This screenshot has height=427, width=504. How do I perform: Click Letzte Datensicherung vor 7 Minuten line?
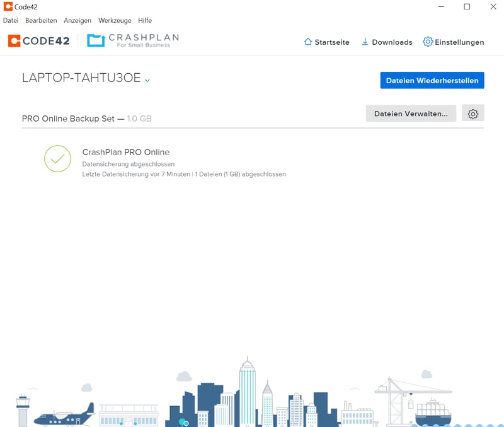pos(184,174)
